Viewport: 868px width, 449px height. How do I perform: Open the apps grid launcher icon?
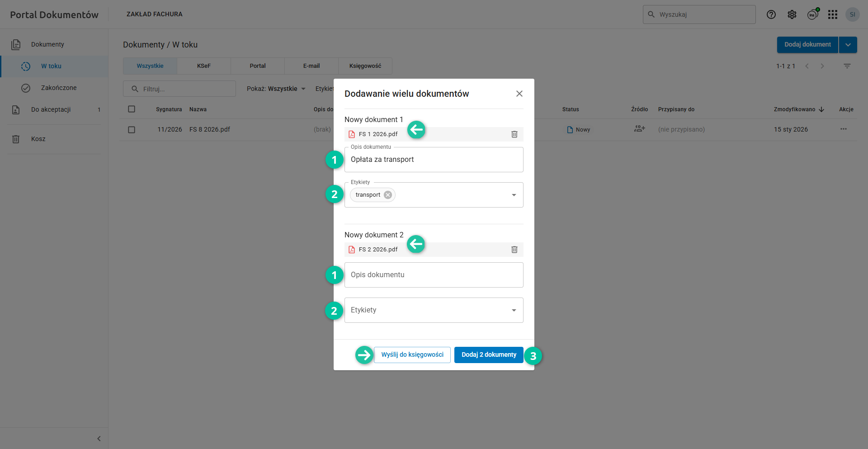coord(833,14)
